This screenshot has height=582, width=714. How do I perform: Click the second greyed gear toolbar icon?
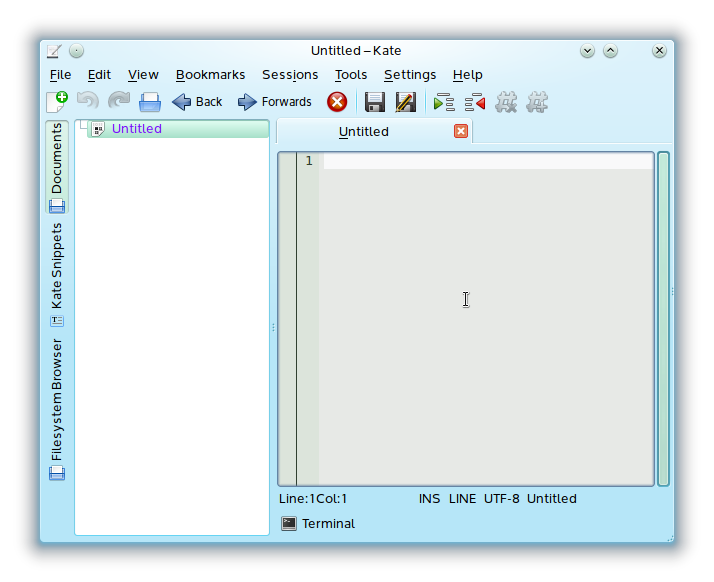[x=537, y=102]
